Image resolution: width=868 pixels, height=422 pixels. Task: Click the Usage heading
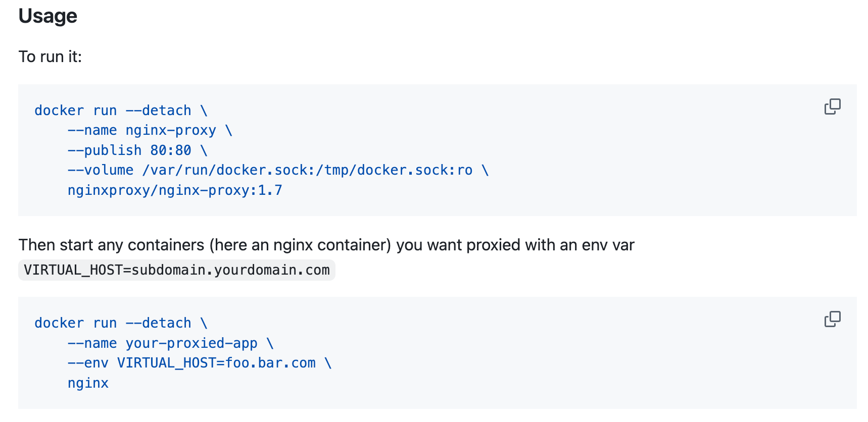48,16
